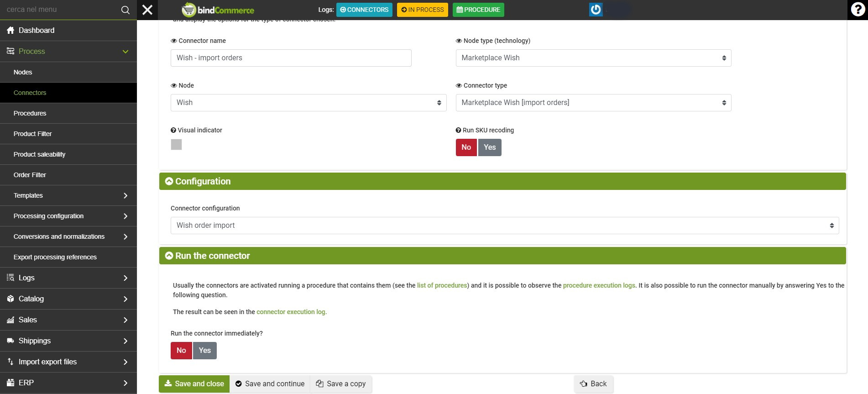Viewport: 868px width, 394px height.
Task: Open the Connector configuration dropdown
Action: (505, 226)
